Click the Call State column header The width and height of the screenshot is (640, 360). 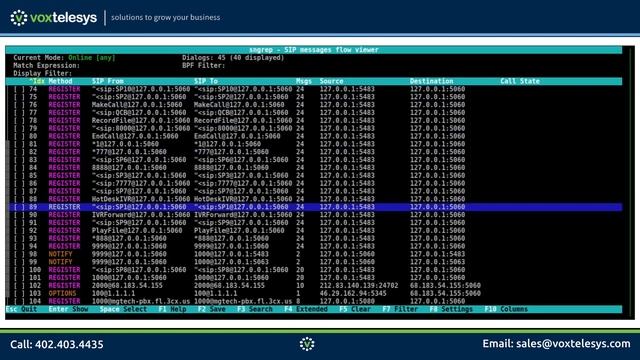(520, 81)
